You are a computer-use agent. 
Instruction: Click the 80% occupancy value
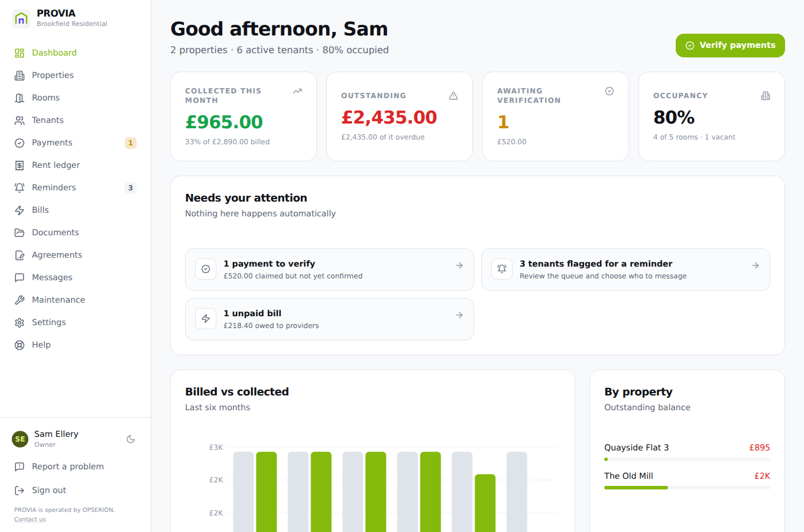point(674,118)
